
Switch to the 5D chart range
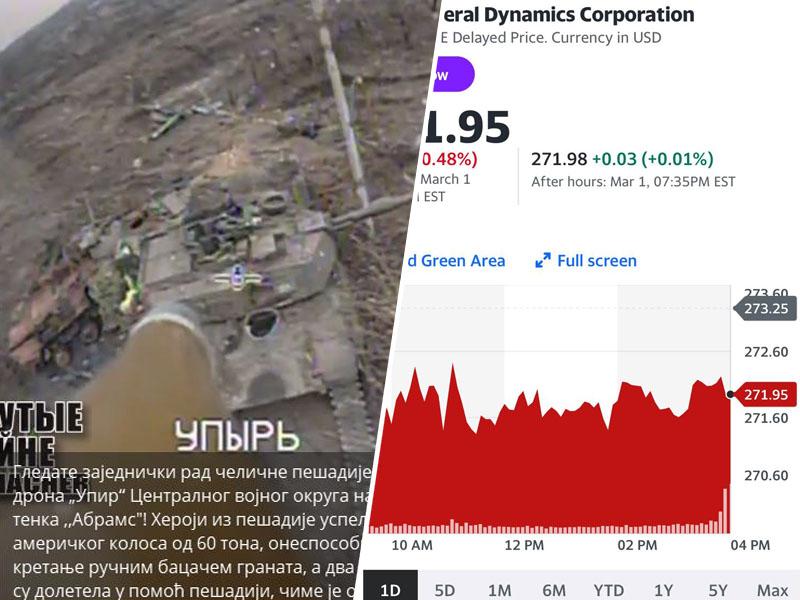[x=444, y=590]
